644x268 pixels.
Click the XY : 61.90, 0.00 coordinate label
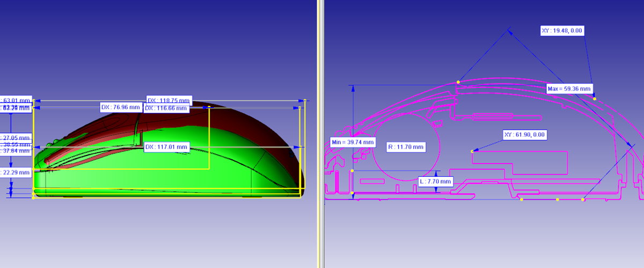(524, 135)
